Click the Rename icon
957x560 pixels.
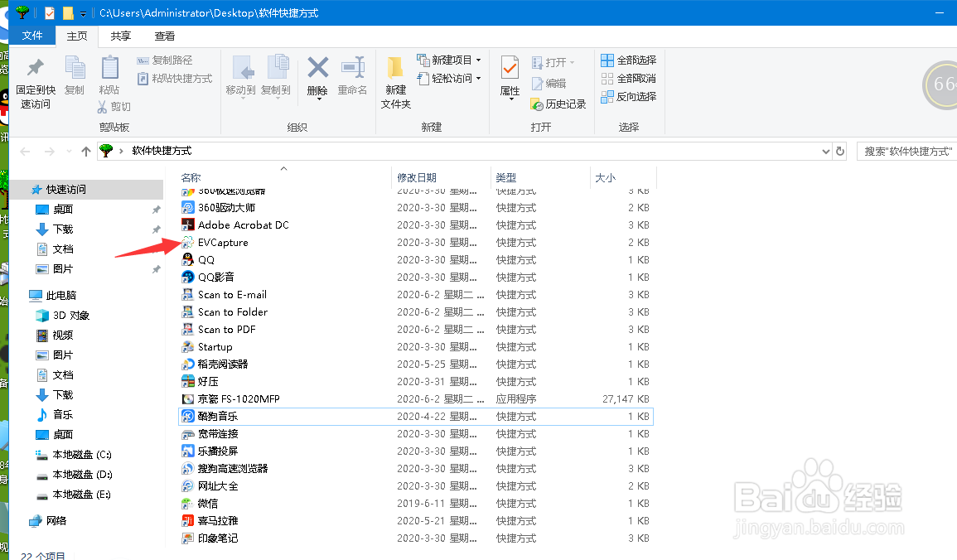click(x=353, y=67)
